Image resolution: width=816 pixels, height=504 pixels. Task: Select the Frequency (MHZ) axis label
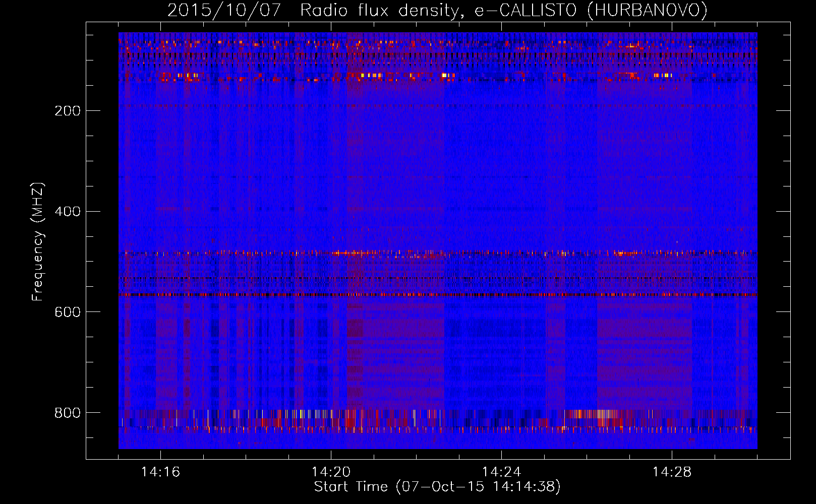click(x=38, y=242)
